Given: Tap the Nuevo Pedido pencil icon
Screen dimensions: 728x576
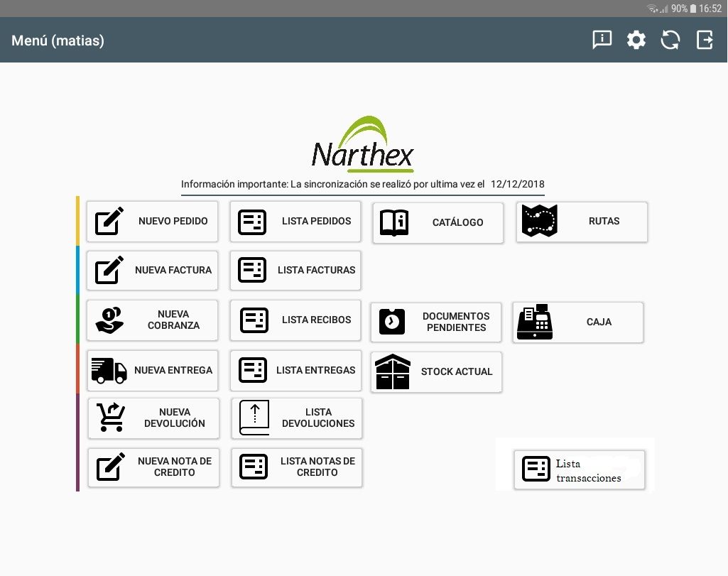Looking at the screenshot, I should pos(109,221).
